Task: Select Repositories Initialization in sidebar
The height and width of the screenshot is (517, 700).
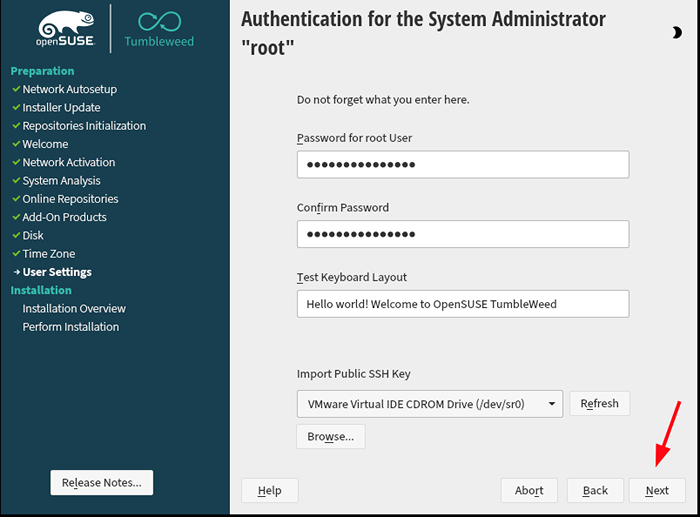Action: (84, 126)
